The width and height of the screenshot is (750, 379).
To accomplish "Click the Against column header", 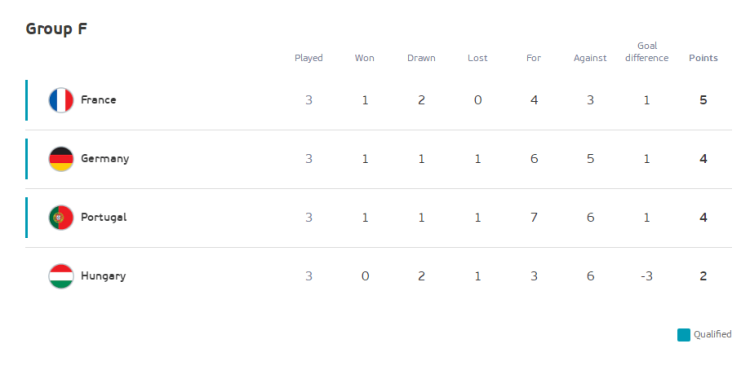I will point(590,58).
